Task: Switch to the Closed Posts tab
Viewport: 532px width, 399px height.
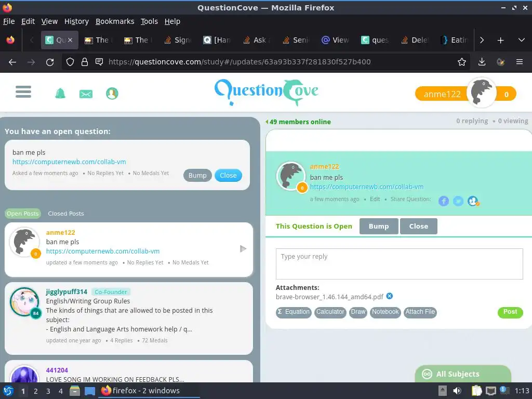Action: pos(66,214)
